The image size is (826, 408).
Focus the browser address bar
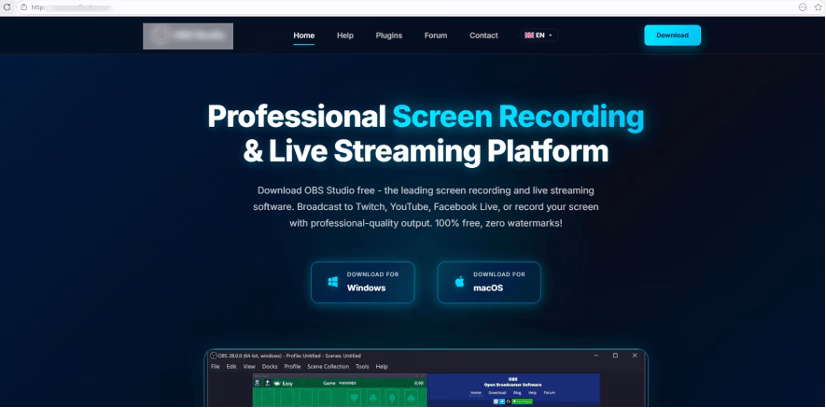click(411, 7)
